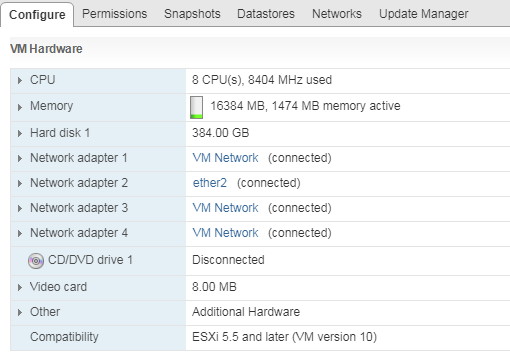Select the '8 CPU(s), 8404 MHz used' value
Image resolution: width=510 pixels, height=361 pixels.
(x=262, y=80)
